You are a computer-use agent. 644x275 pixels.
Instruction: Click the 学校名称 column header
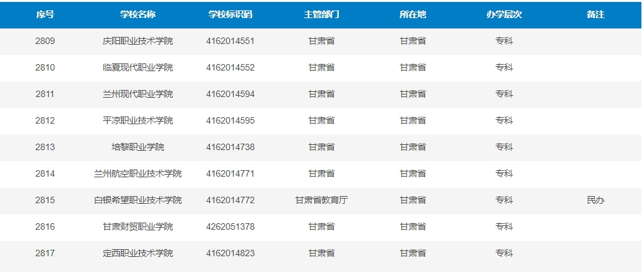coord(138,15)
